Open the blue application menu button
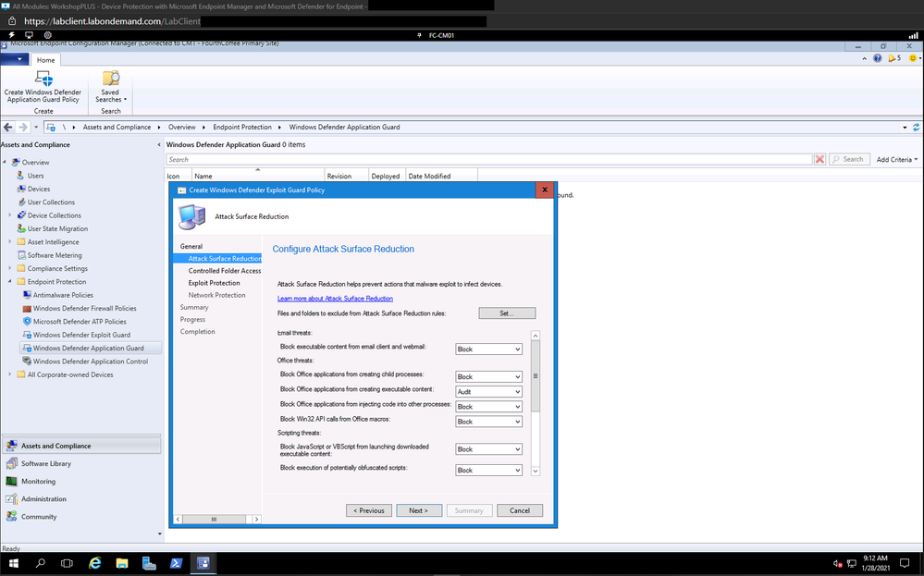 pos(14,59)
